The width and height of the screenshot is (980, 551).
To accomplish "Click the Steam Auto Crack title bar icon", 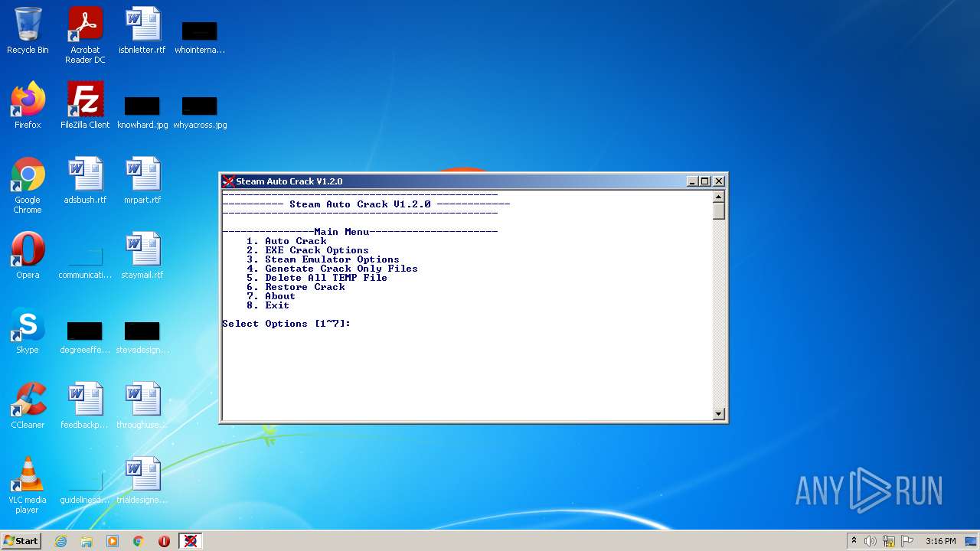I will (x=228, y=181).
